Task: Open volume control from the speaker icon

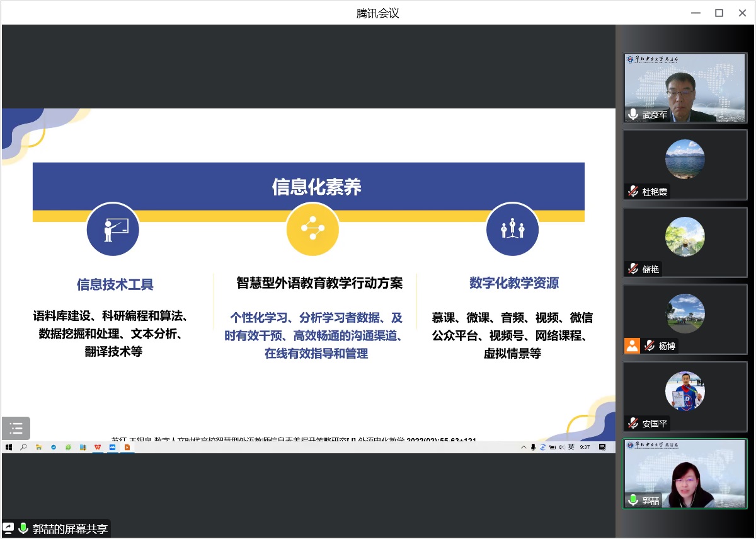Action: coord(561,446)
